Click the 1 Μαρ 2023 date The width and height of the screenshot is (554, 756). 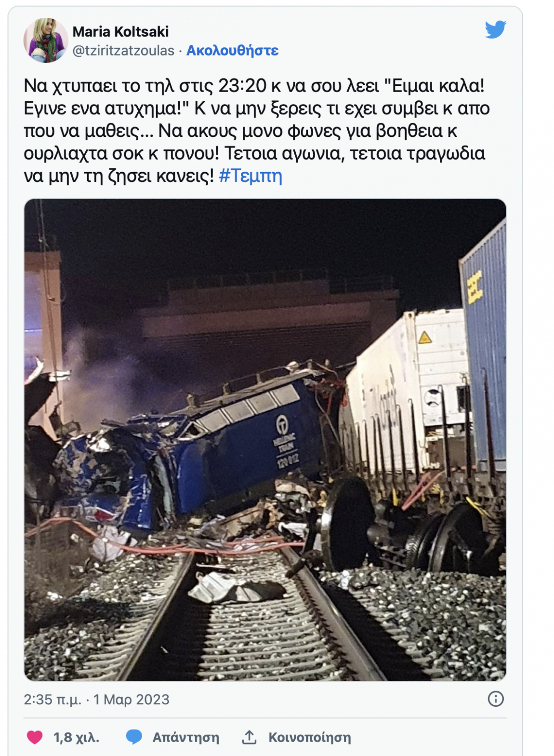(131, 700)
